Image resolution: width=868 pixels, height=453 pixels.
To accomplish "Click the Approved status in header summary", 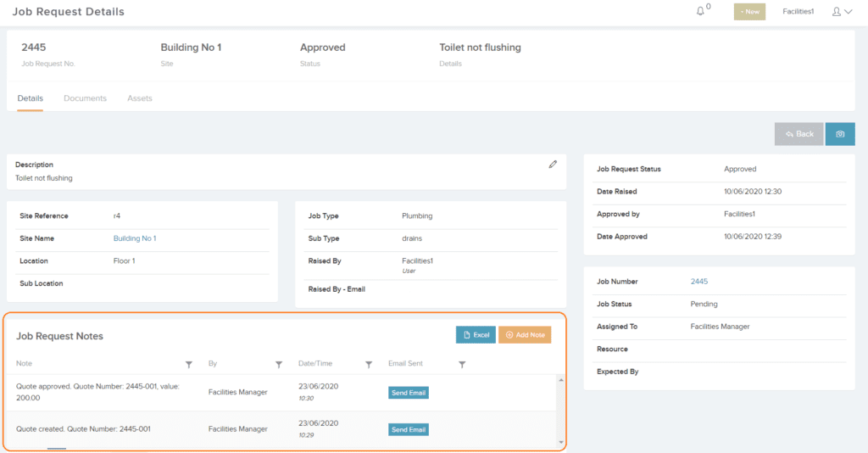I will tap(322, 48).
